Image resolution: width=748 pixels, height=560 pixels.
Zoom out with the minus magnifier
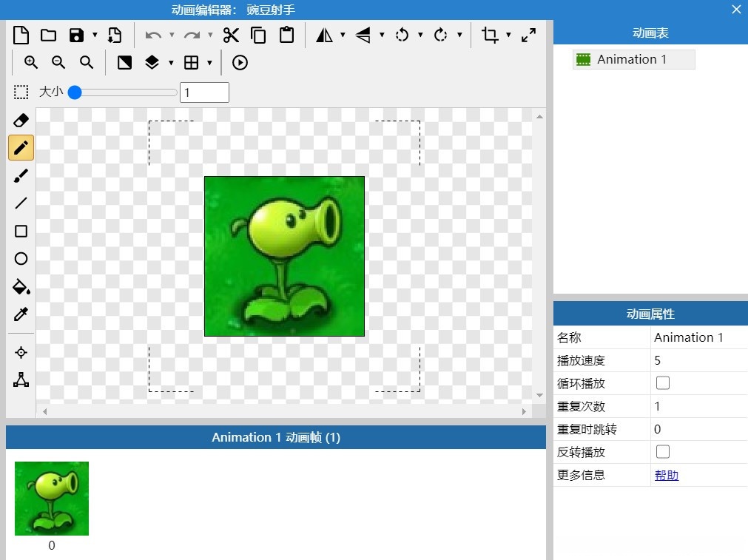58,62
